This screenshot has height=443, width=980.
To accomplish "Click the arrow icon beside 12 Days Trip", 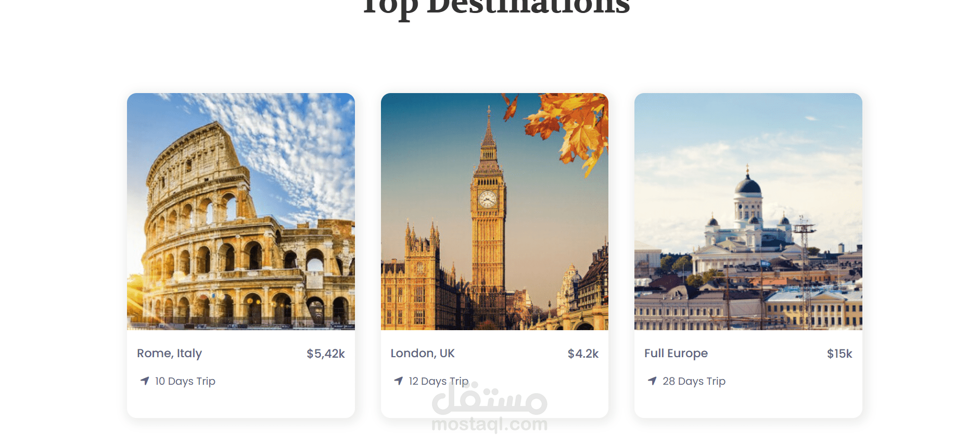I will click(x=399, y=381).
